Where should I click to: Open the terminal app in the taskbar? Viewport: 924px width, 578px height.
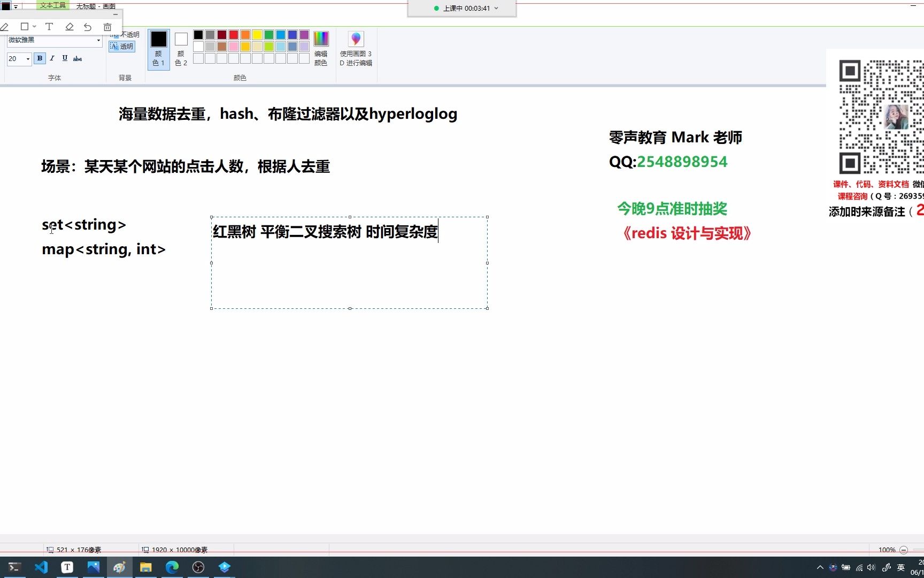[14, 567]
